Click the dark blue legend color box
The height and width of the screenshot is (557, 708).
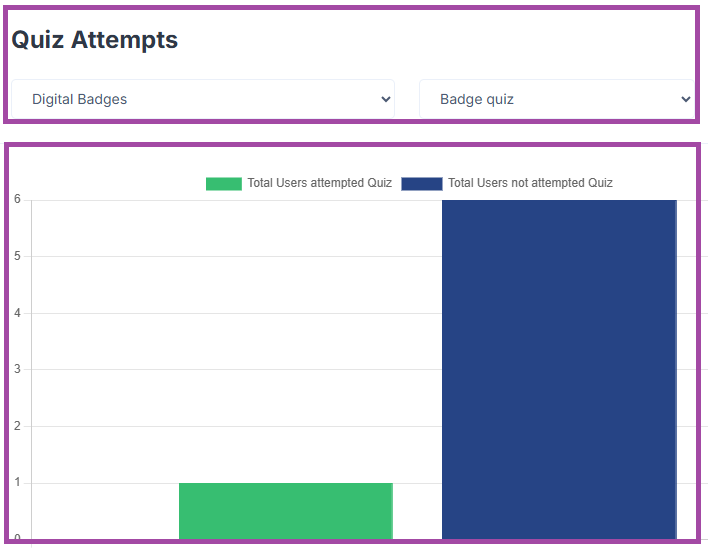421,183
